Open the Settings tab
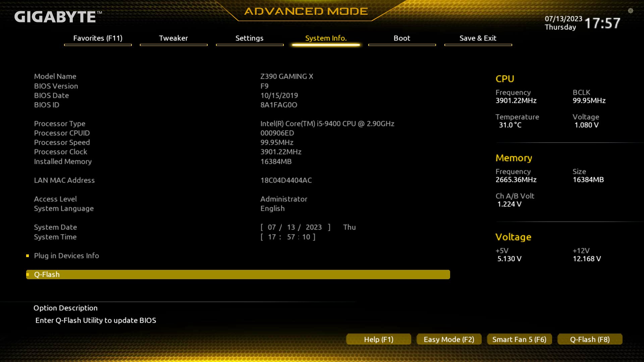Image resolution: width=644 pixels, height=362 pixels. [250, 38]
